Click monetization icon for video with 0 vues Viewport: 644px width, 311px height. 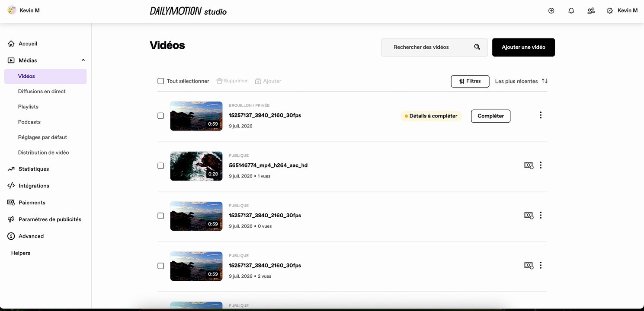tap(529, 216)
